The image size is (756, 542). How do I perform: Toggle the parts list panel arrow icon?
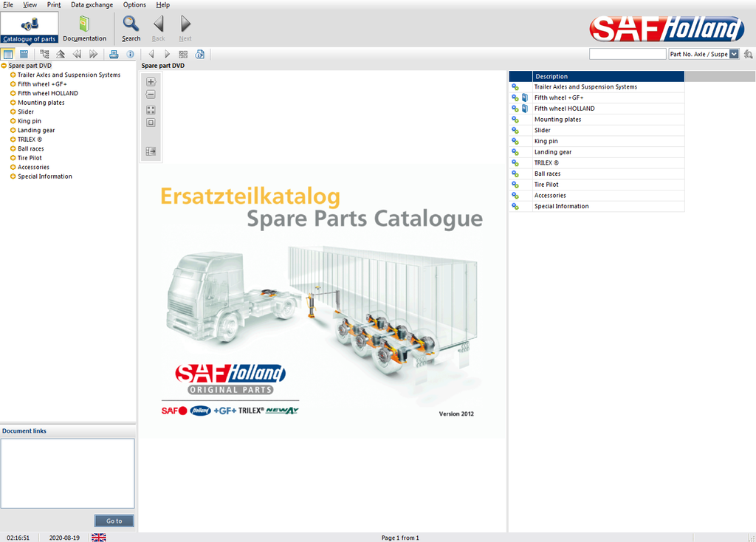pos(151,151)
